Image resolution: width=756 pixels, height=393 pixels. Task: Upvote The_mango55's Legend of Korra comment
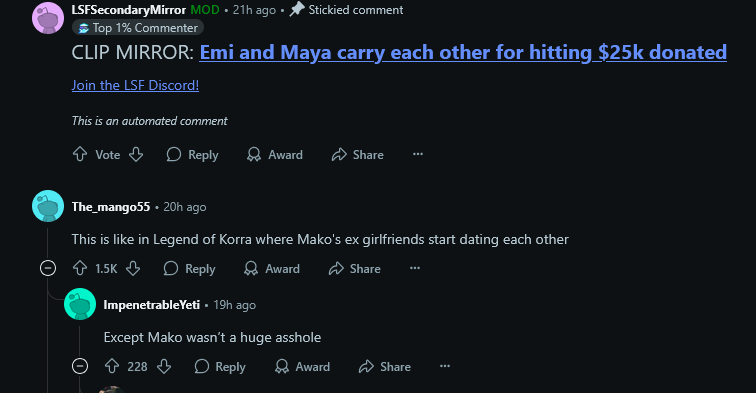click(x=80, y=268)
